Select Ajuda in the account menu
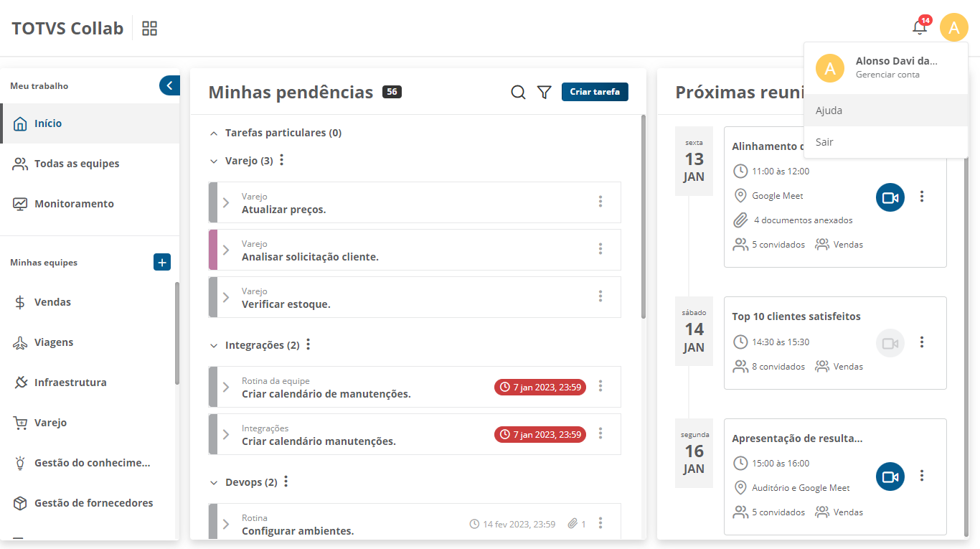 [829, 111]
